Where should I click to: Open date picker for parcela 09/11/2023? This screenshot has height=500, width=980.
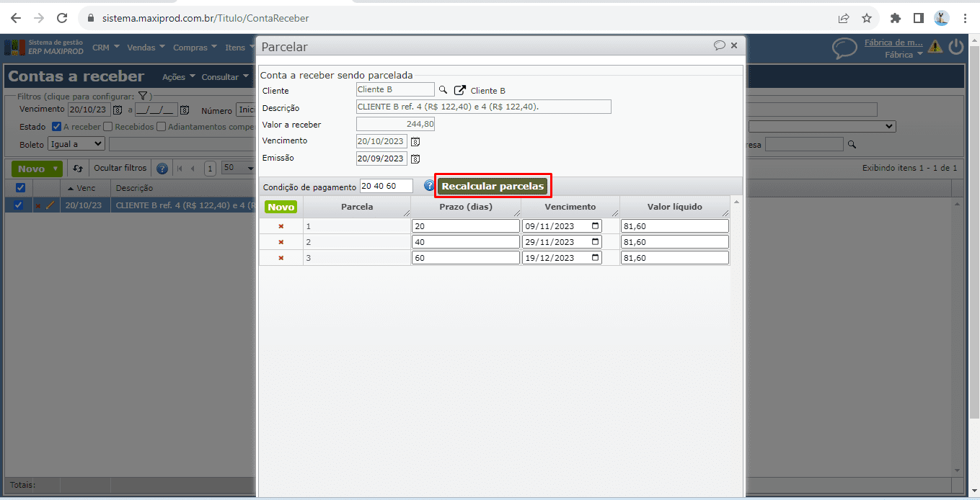tap(595, 226)
